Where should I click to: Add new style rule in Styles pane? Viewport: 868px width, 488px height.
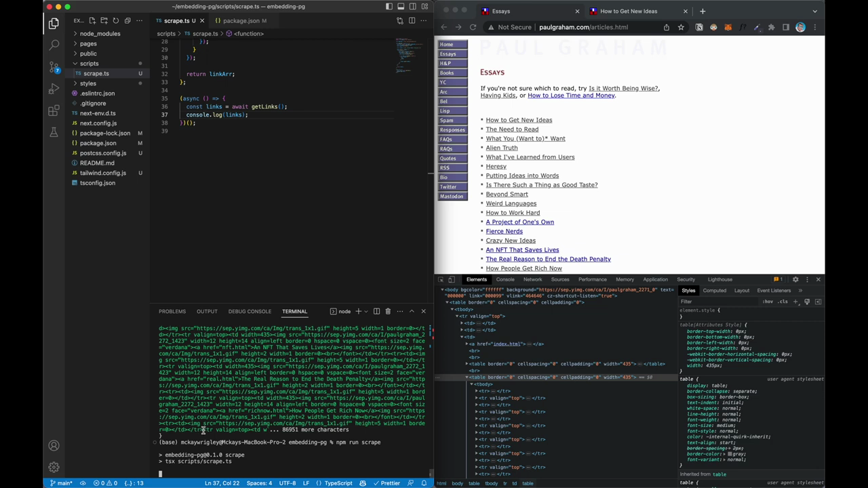(x=797, y=302)
